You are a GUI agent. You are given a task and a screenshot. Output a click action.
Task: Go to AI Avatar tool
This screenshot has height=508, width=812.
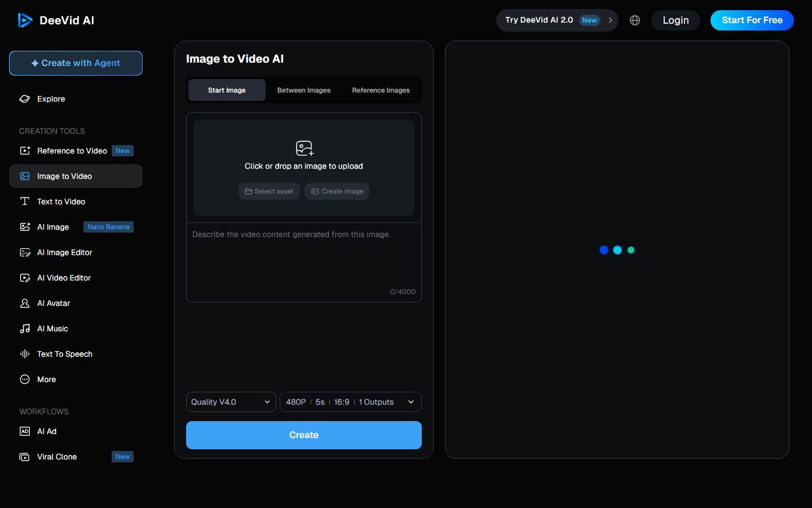(76, 303)
